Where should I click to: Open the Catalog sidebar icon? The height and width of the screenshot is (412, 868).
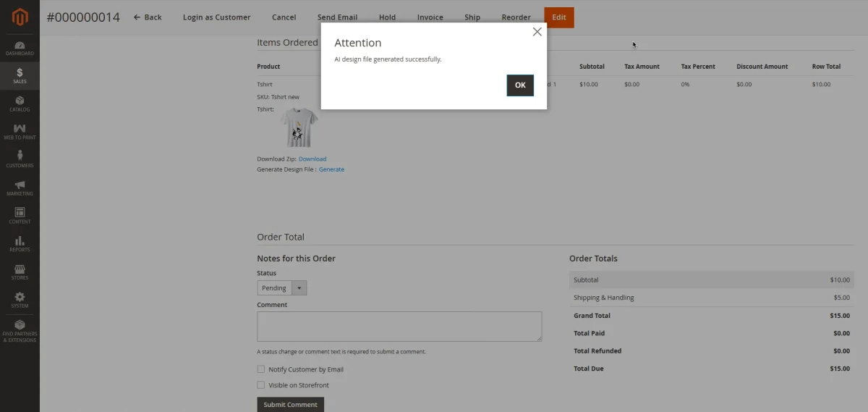tap(20, 104)
